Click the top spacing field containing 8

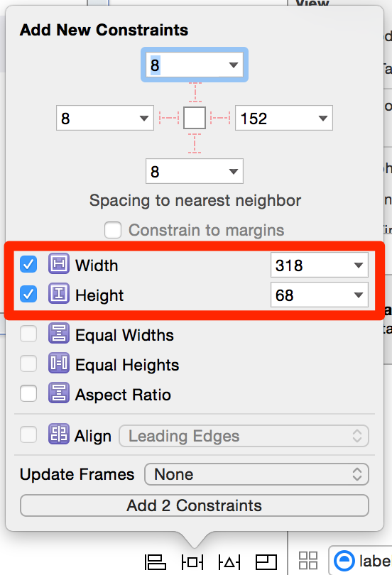tap(195, 65)
